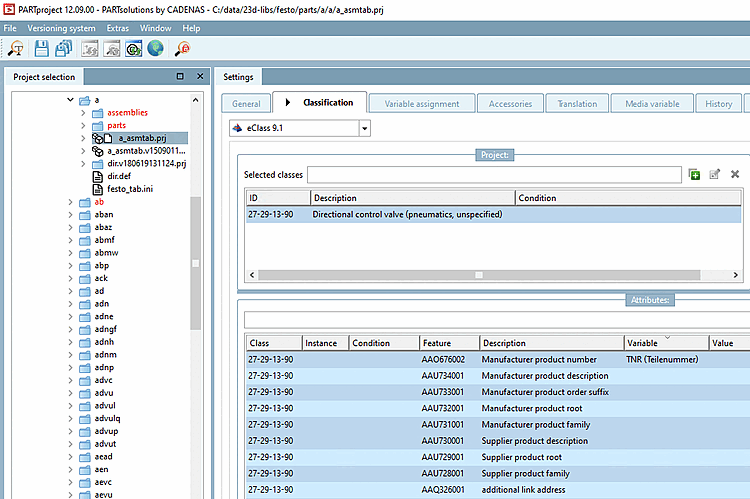Expand the assemblies folder
Screen dimensions: 750x499
click(84, 113)
